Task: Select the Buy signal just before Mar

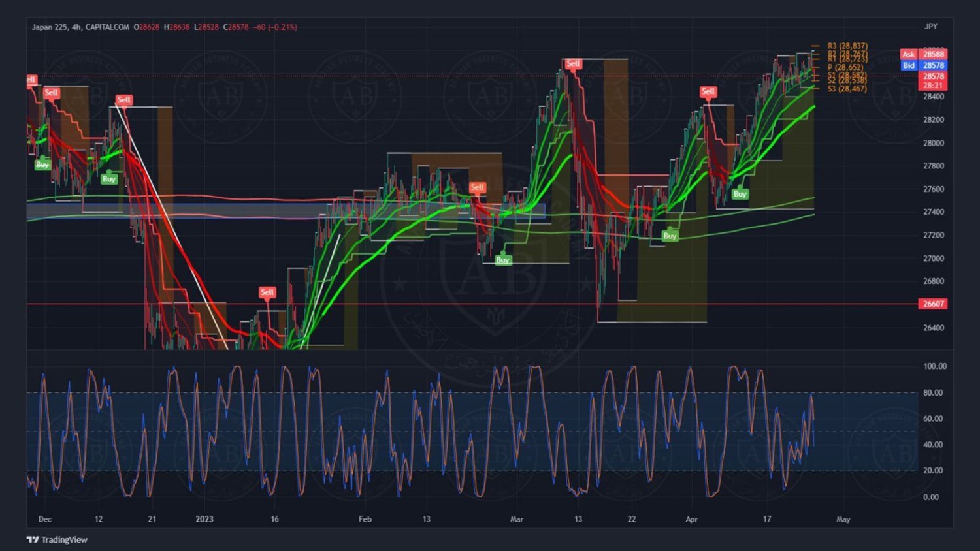Action: pyautogui.click(x=502, y=259)
